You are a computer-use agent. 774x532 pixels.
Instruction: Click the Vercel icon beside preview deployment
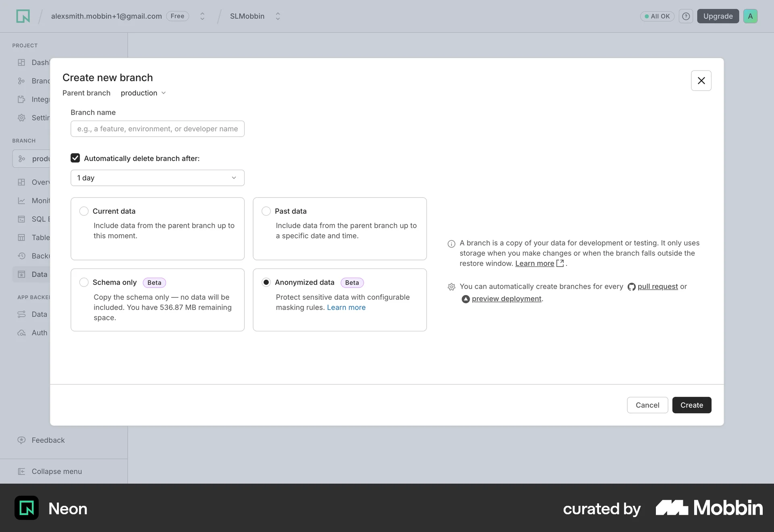[x=466, y=299]
